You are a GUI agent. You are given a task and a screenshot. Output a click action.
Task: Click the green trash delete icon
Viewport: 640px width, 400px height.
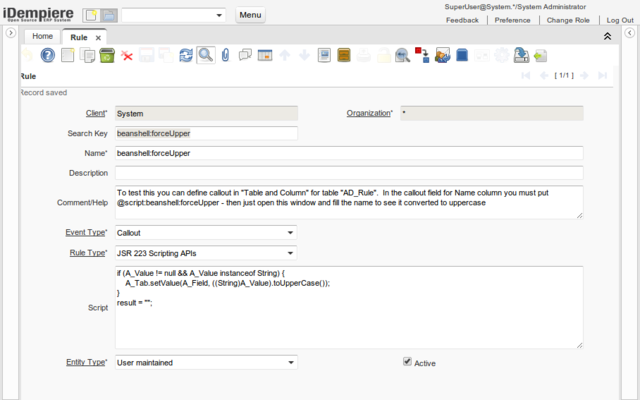(106, 55)
